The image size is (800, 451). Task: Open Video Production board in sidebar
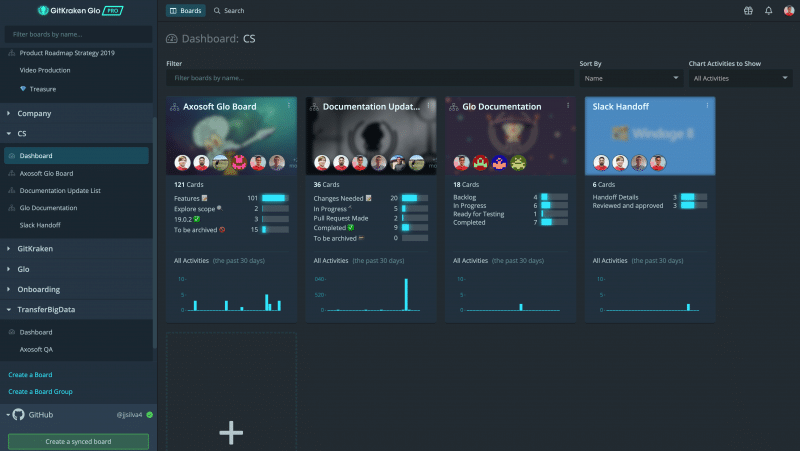click(x=45, y=70)
